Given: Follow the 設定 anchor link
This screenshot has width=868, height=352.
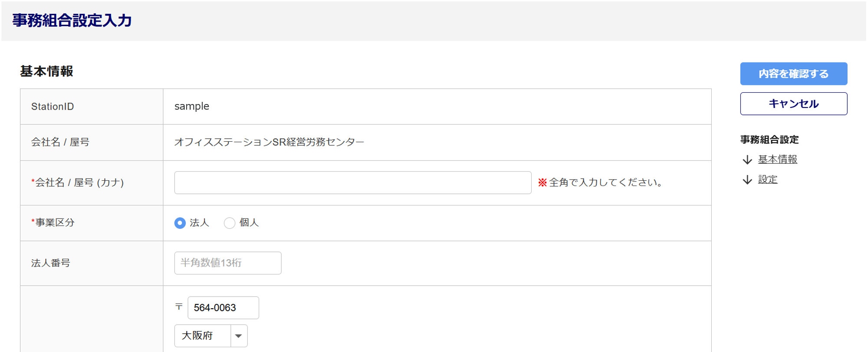Looking at the screenshot, I should [x=767, y=179].
